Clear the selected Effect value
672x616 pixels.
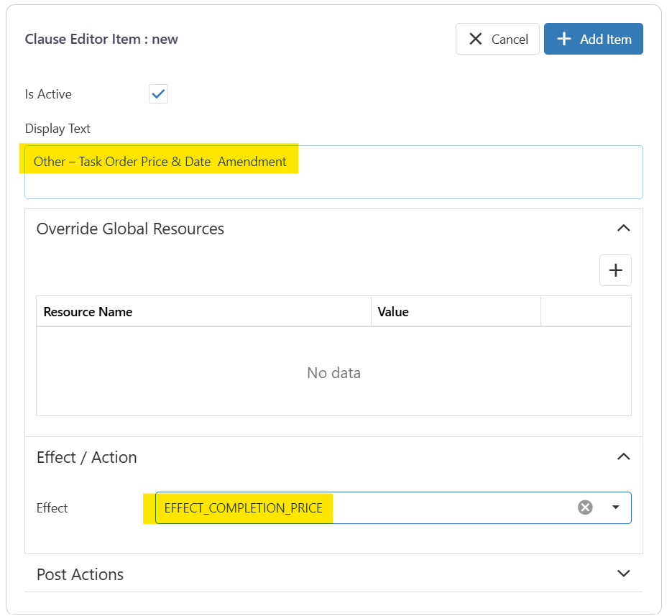pyautogui.click(x=585, y=507)
